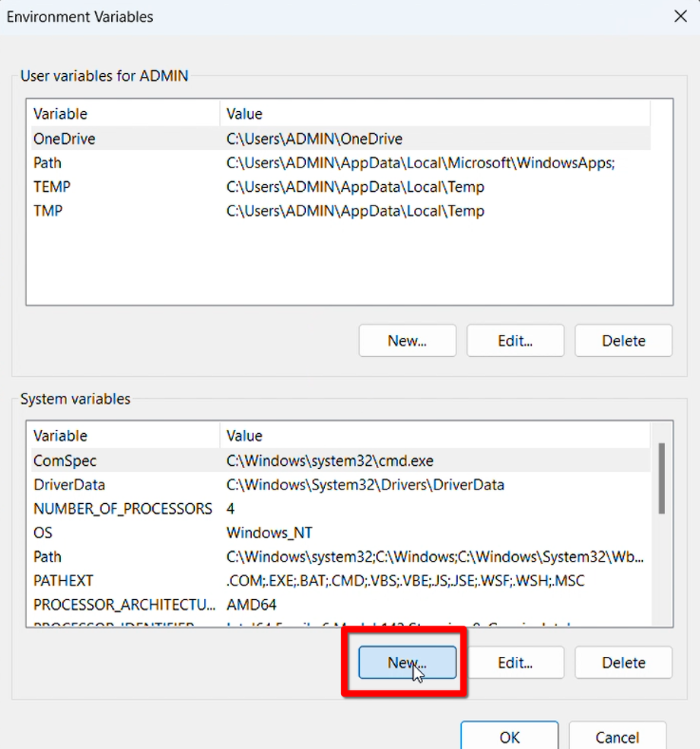Select the TEMP user variable
The height and width of the screenshot is (749, 700).
52,186
